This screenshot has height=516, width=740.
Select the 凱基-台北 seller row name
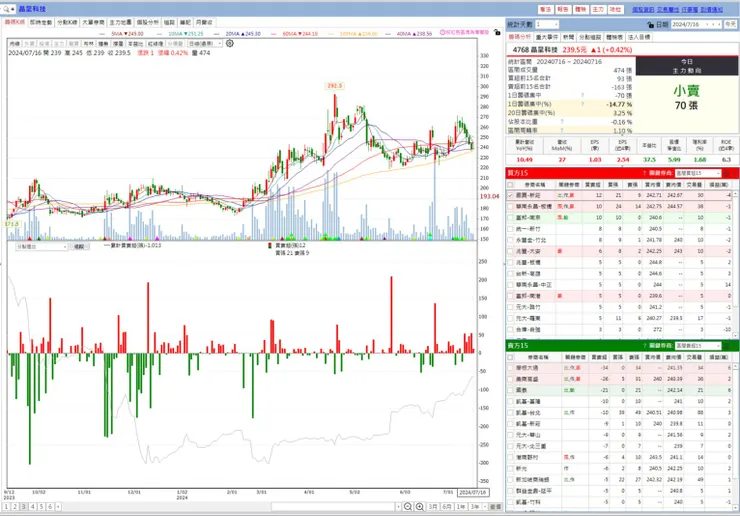point(528,413)
